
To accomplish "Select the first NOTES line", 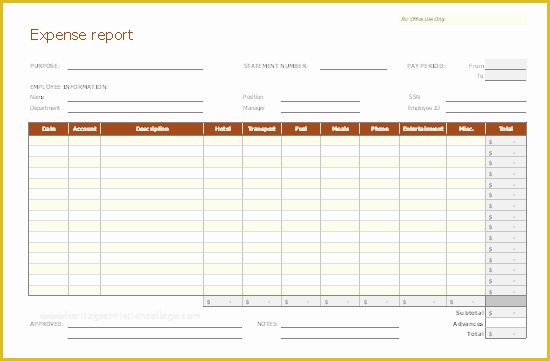I will pyautogui.click(x=340, y=324).
